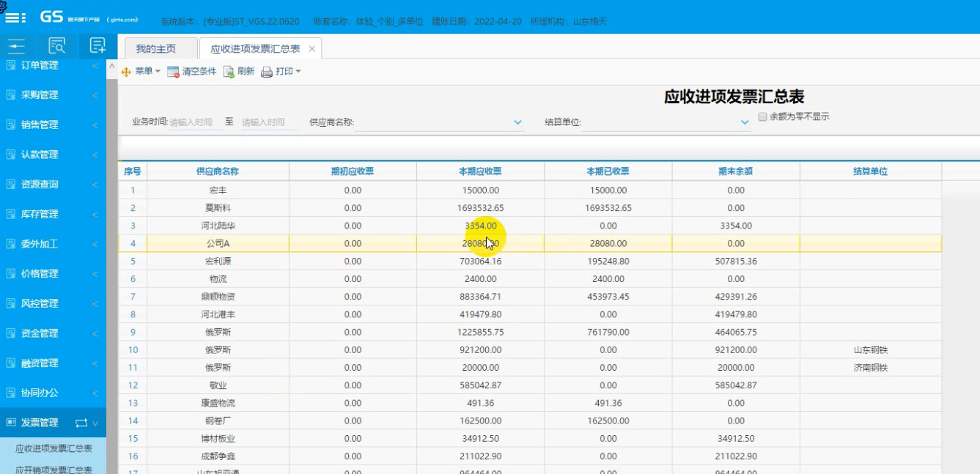Switch to the 我的主页 tab
Screen dimensions: 980x474
(161, 48)
